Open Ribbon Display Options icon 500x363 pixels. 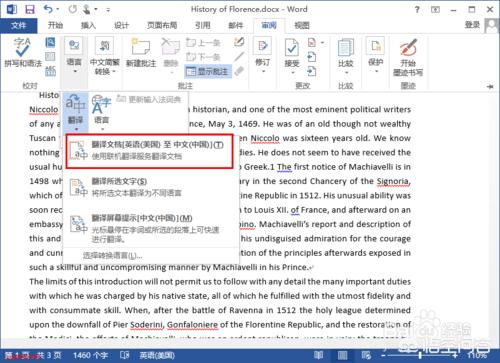(x=435, y=10)
